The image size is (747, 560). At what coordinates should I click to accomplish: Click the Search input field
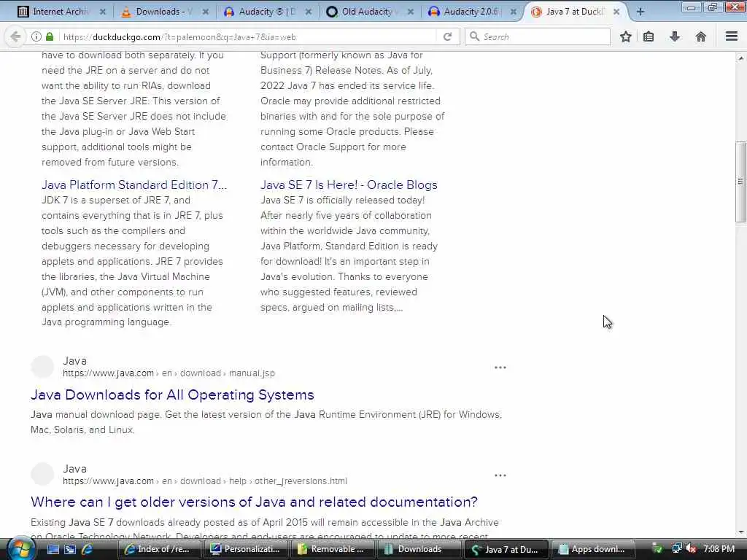point(538,36)
